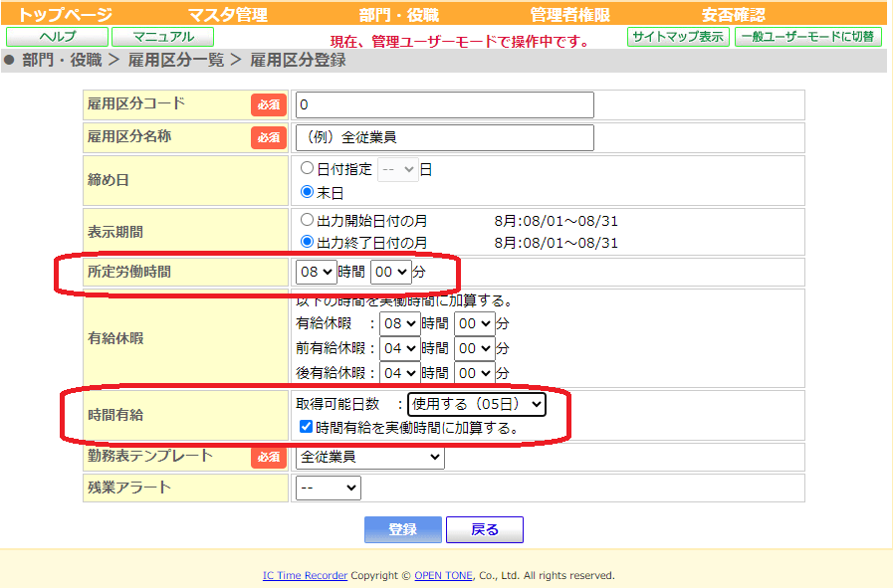Open the 安否確認 menu
Viewport: 893px width, 588px height.
click(734, 14)
